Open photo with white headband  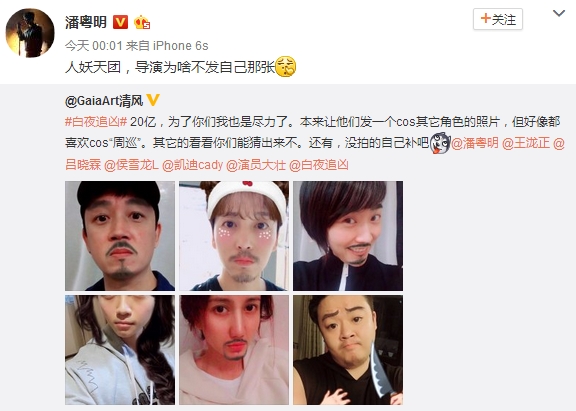pos(234,236)
